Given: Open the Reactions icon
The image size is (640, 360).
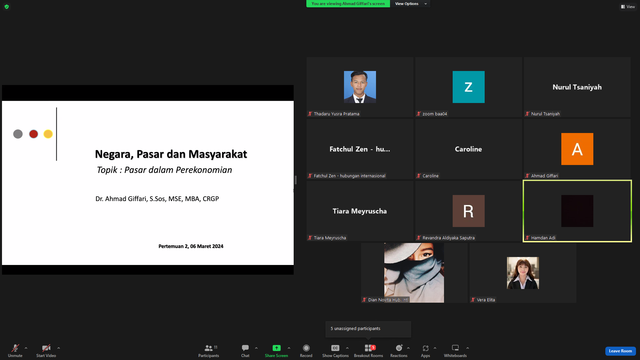Looking at the screenshot, I should [399, 350].
